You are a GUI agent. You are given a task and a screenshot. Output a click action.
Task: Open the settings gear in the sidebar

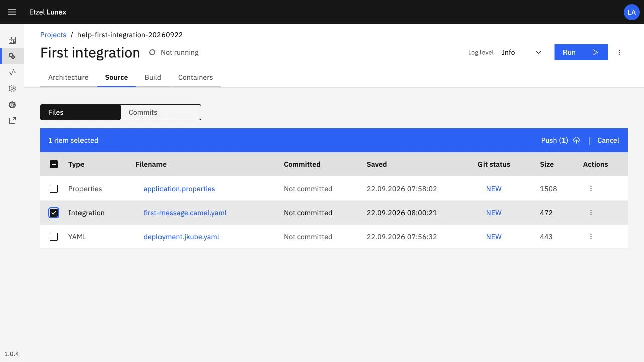click(x=12, y=88)
